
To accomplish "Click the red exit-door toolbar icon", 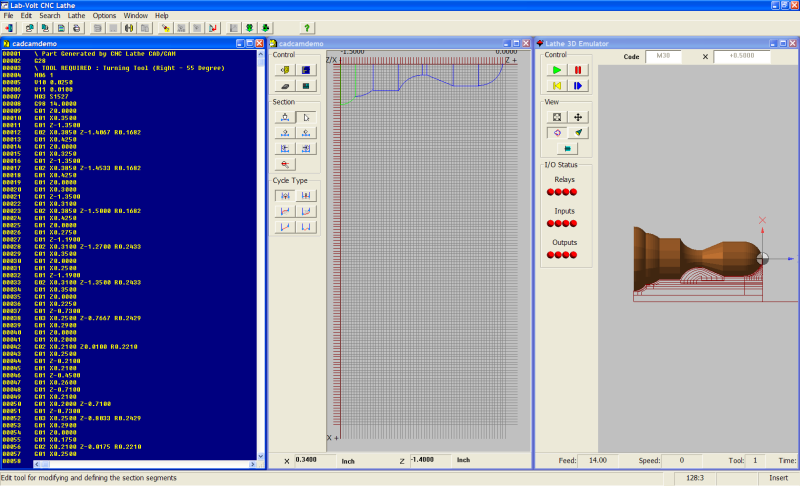I will pyautogui.click(x=9, y=28).
